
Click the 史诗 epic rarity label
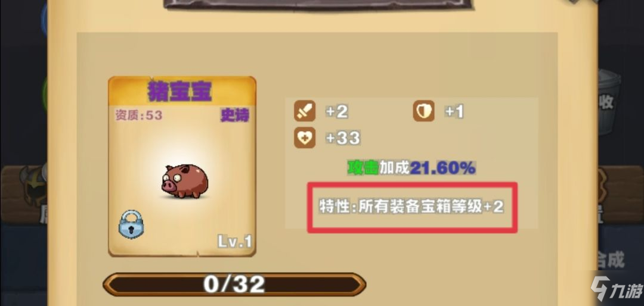click(234, 116)
